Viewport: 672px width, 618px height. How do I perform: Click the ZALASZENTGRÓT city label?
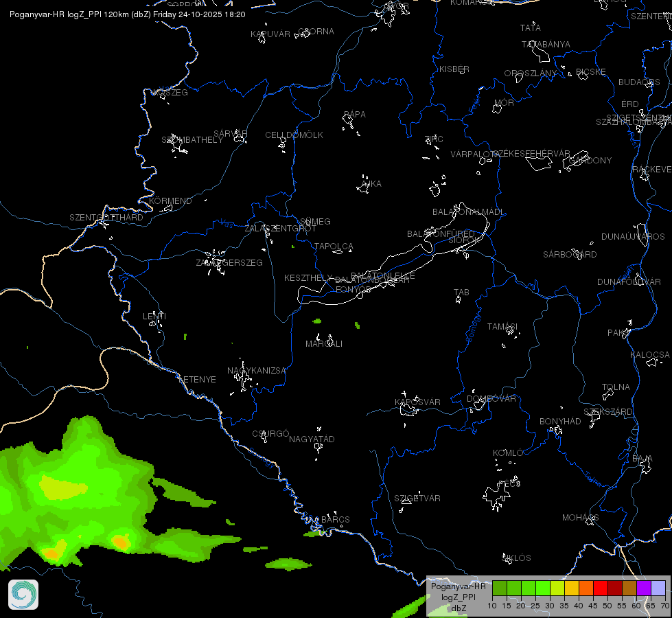click(x=280, y=228)
